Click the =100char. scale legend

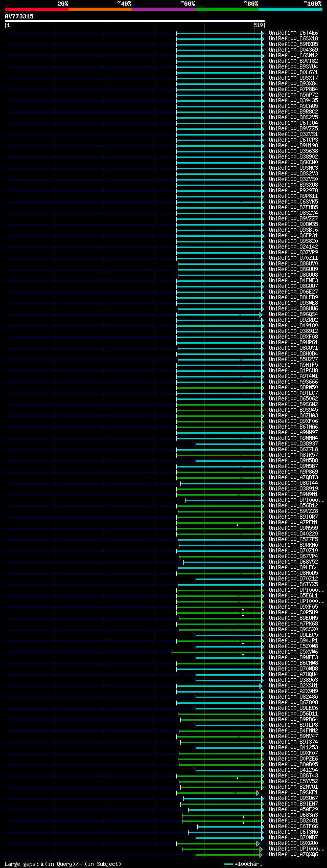(x=243, y=864)
